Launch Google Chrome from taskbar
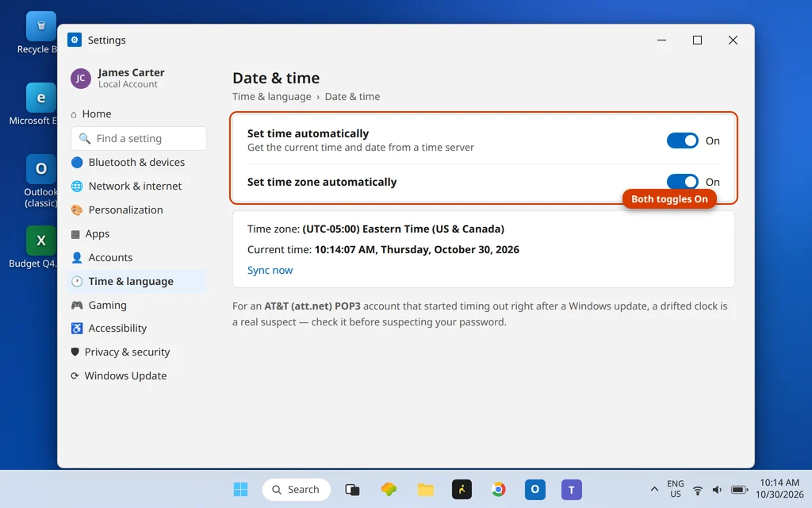The height and width of the screenshot is (508, 812). click(x=498, y=489)
